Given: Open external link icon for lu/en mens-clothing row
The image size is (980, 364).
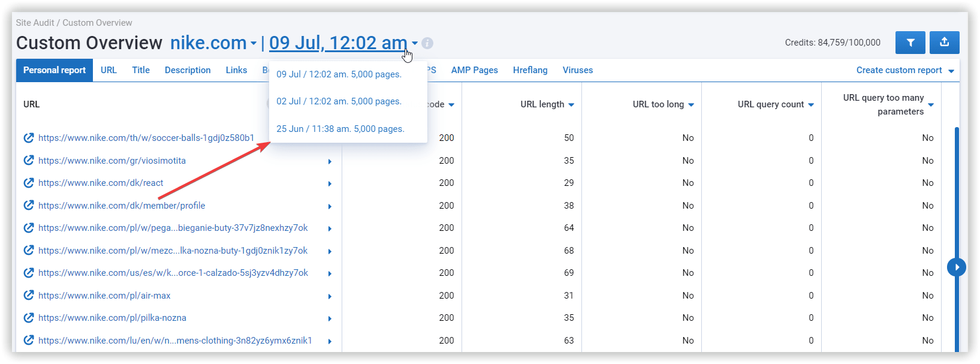Looking at the screenshot, I should click(28, 340).
